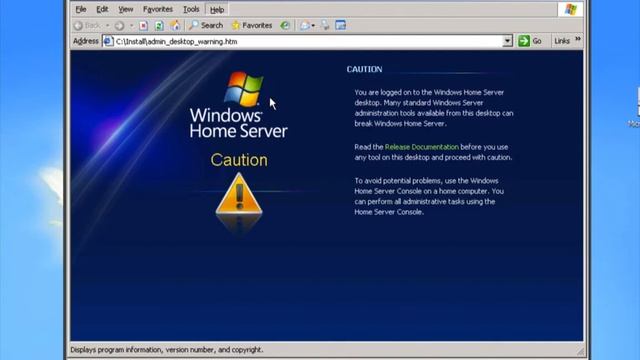Click the Stop loading icon
Viewport: 640px width, 360px height.
tap(144, 26)
